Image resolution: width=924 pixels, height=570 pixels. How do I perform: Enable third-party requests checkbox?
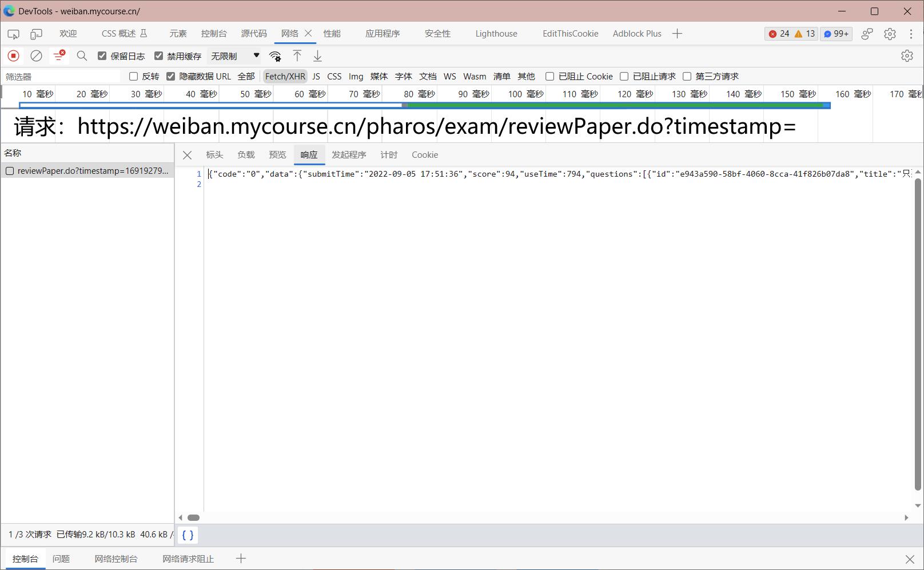coord(687,76)
